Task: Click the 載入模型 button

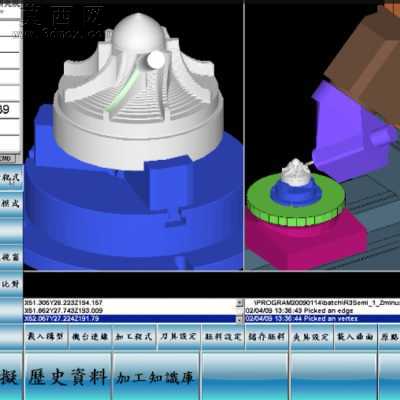Action: pyautogui.click(x=46, y=337)
